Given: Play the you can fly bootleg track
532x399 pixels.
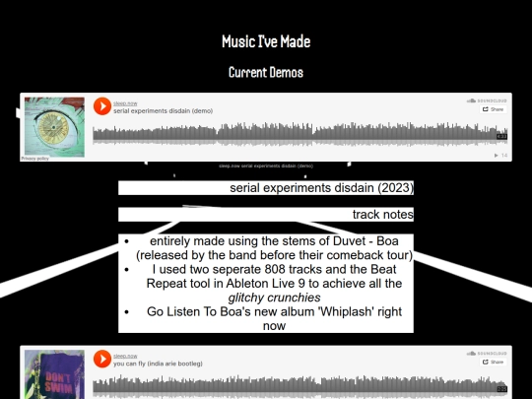Looking at the screenshot, I should tap(102, 359).
